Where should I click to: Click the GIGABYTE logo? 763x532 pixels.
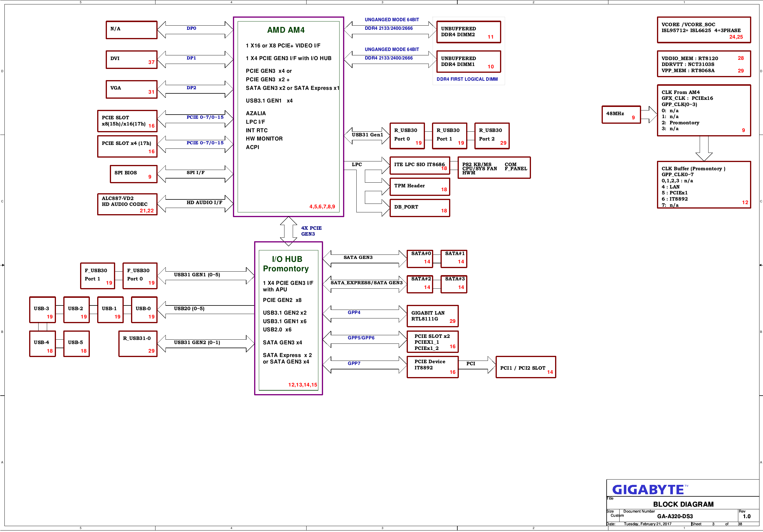pos(650,490)
